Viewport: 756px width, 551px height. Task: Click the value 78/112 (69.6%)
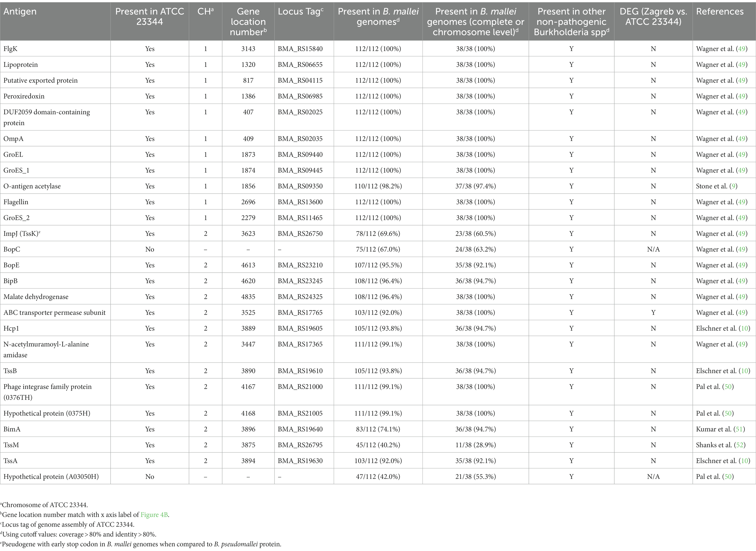click(378, 233)
